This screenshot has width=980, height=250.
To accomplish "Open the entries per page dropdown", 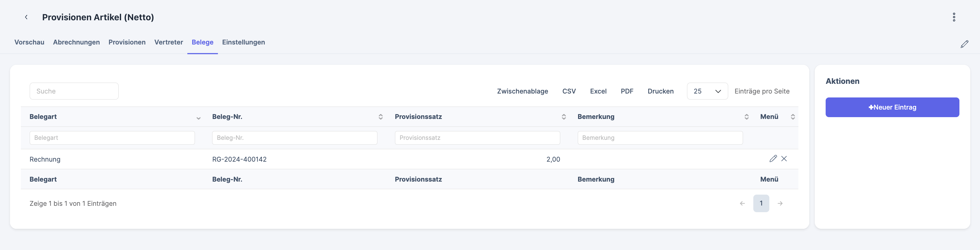I will (707, 91).
